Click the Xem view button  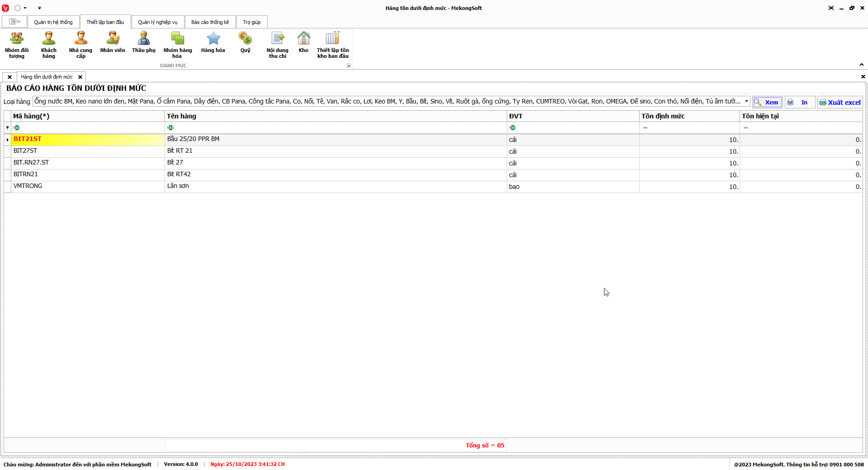pyautogui.click(x=767, y=102)
